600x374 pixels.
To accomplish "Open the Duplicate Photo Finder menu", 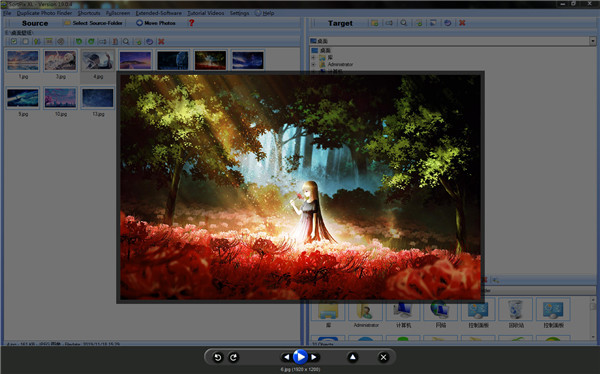I will coord(44,13).
